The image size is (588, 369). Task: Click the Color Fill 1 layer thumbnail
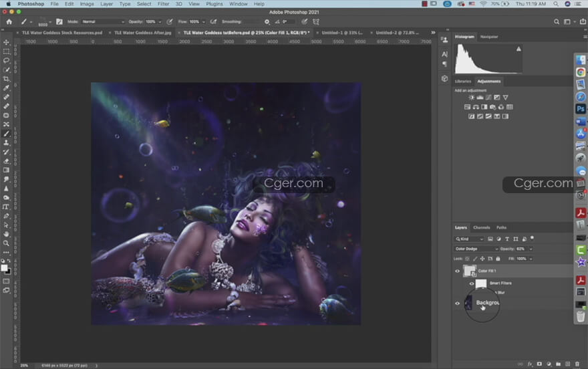(x=470, y=271)
